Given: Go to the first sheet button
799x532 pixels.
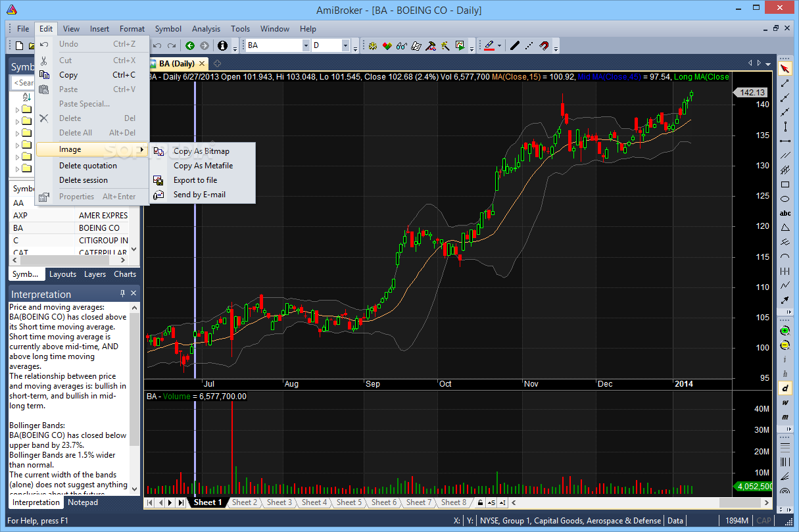Looking at the screenshot, I should click(x=149, y=502).
